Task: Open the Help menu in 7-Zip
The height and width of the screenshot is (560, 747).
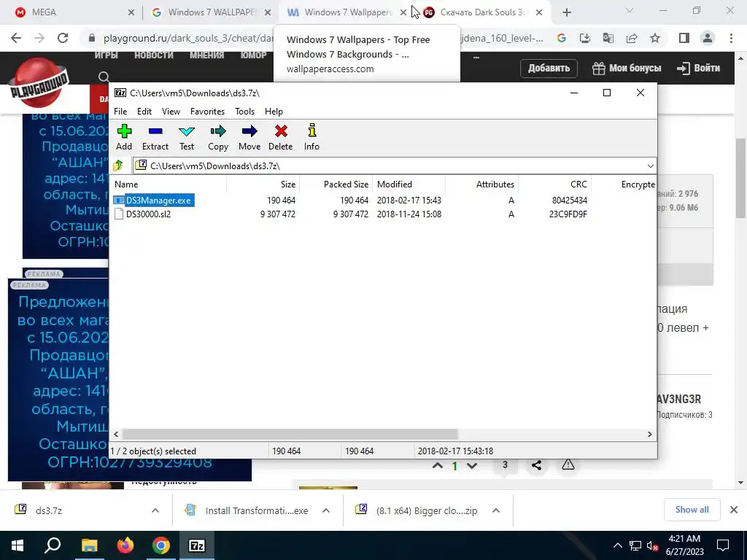Action: [x=274, y=112]
